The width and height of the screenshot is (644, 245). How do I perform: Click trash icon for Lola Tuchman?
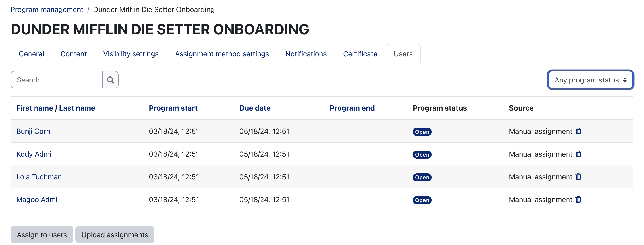[x=578, y=176]
